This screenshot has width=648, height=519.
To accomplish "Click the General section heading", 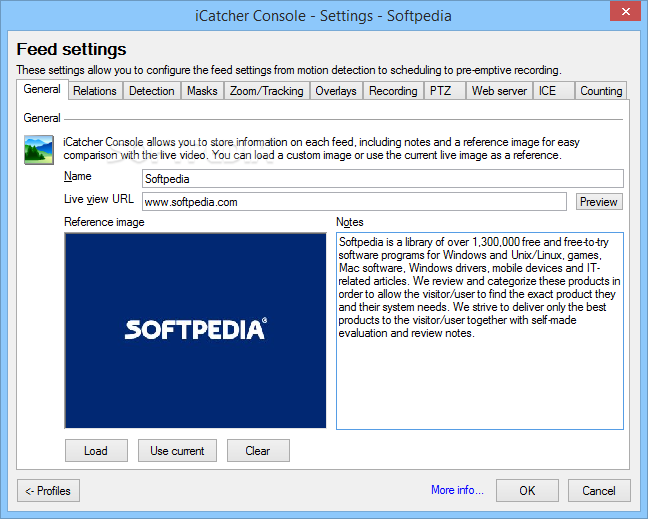I will point(42,118).
